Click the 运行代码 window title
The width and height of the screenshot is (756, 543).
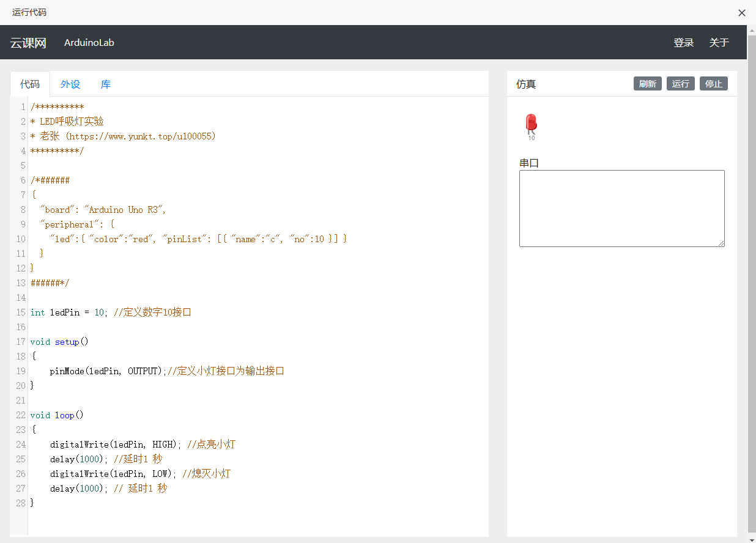click(x=29, y=12)
